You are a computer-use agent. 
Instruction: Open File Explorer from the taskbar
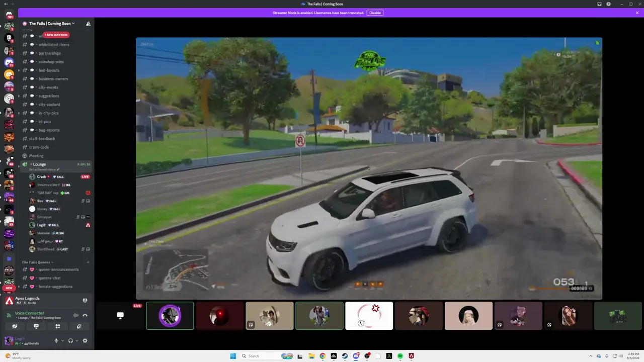(x=311, y=356)
